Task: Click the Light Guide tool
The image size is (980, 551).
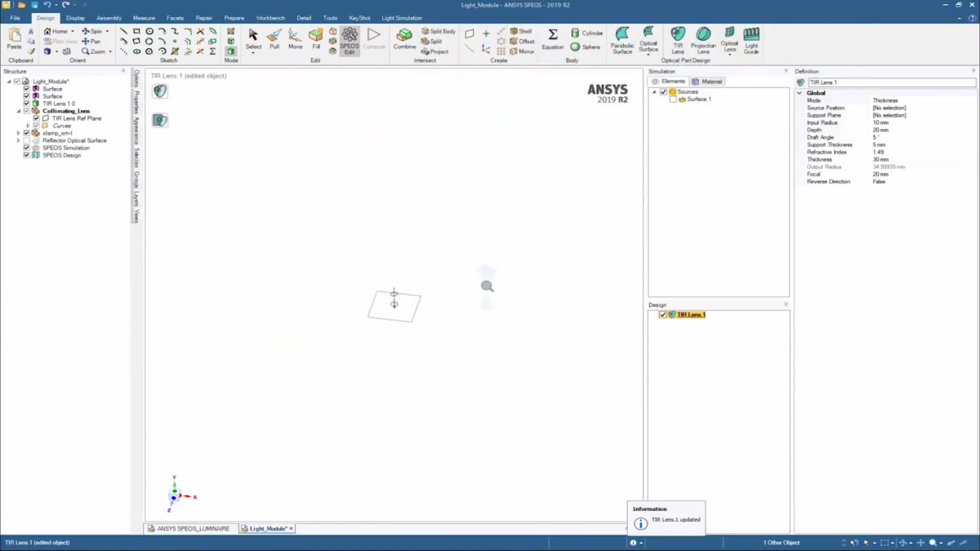Action: click(751, 40)
